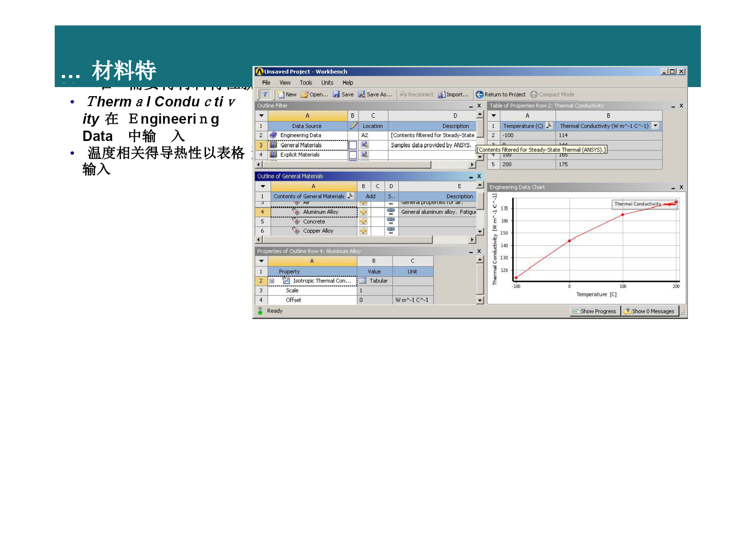Viewport: 756px width, 535px height.
Task: Click the Import icon in toolbar
Action: [x=442, y=94]
